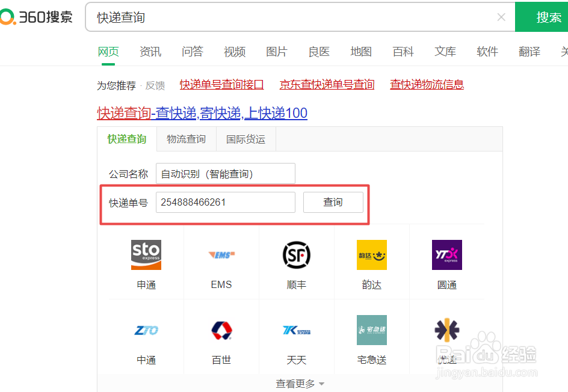Viewport: 568px width, 392px height.
Task: Open the 快递单号查询接口 suggestion link
Action: [221, 85]
